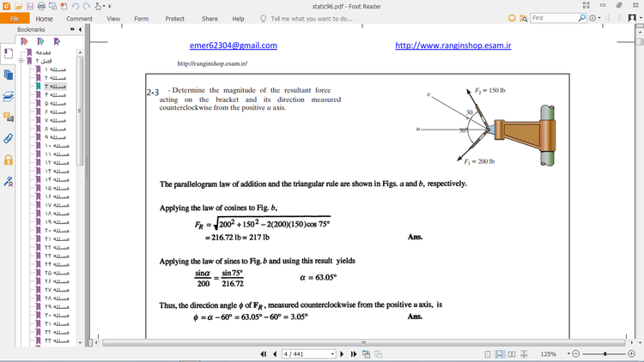
Task: Open the Comment ribbon tab
Action: (80, 18)
